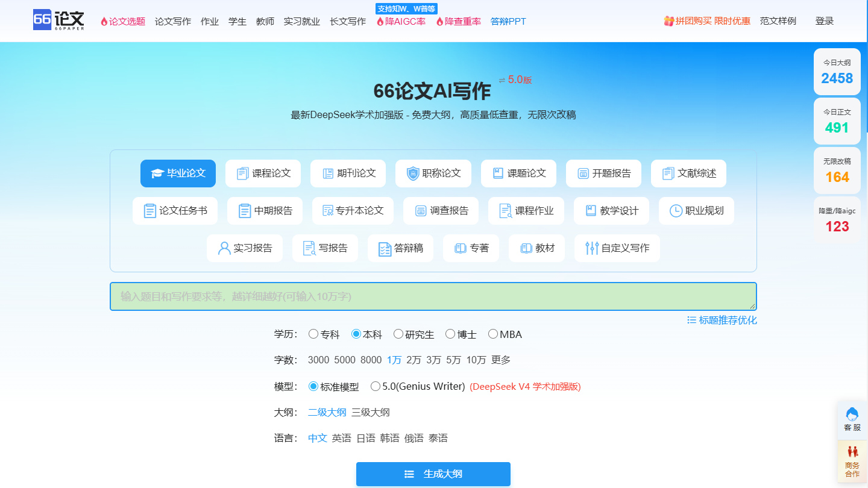The width and height of the screenshot is (868, 488).
Task: Choose 三级大纲 outline level
Action: click(371, 412)
